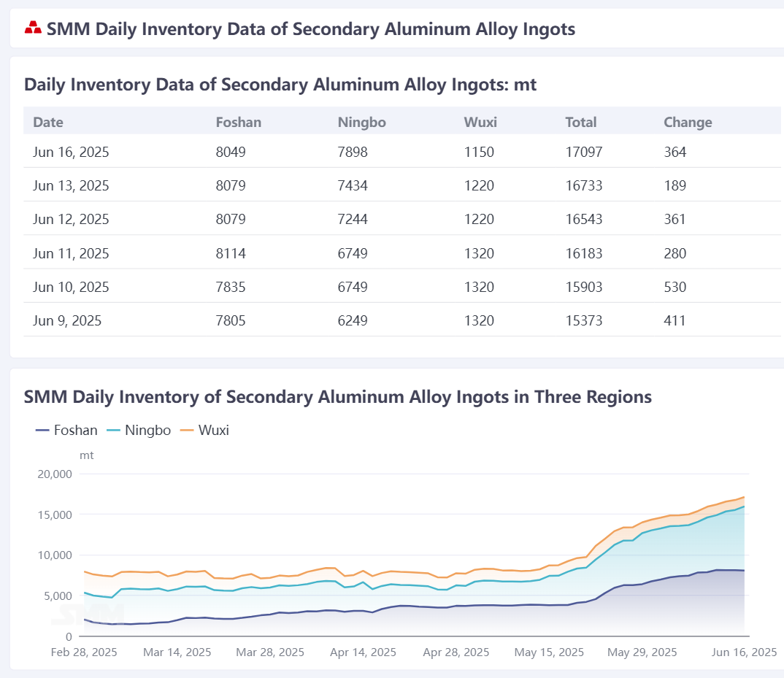Click Foshan value 8049
Viewport: 784px width, 678px height.
(x=231, y=152)
